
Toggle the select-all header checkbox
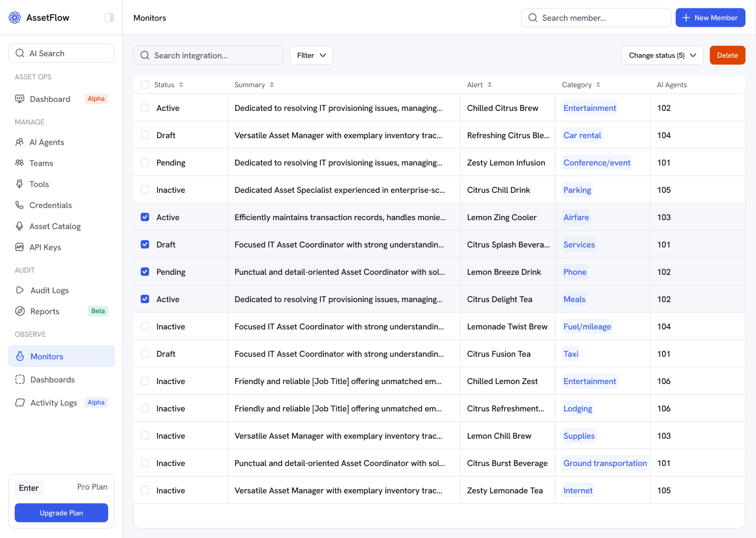pos(145,85)
